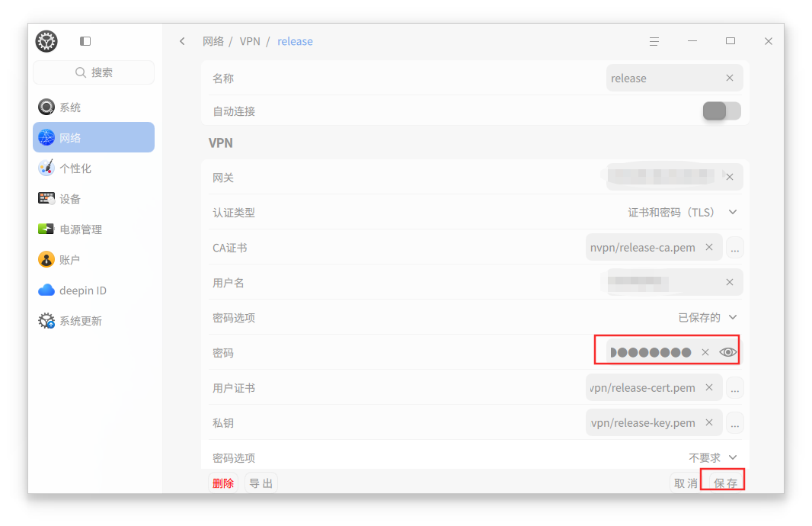Clear the 私钥 file path
Screen dimensions: 812x526
point(709,422)
